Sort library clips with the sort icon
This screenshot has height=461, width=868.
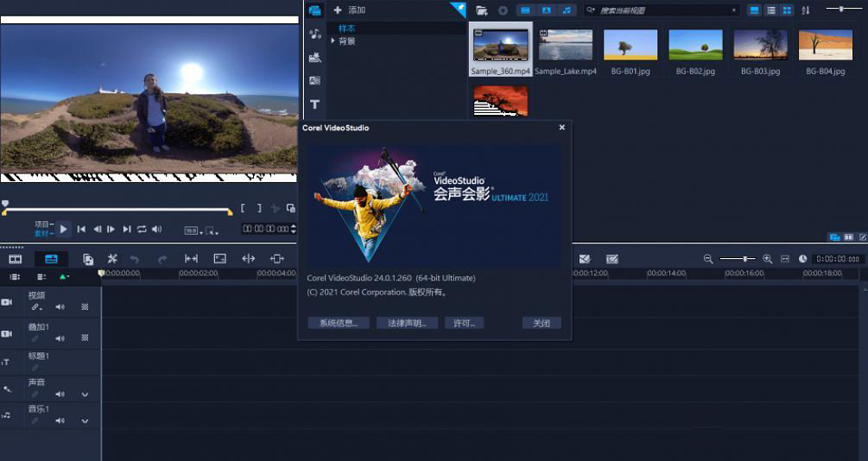coord(806,10)
